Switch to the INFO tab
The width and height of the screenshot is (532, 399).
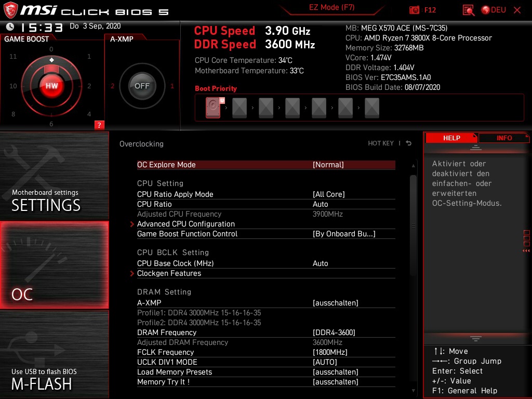click(x=504, y=138)
